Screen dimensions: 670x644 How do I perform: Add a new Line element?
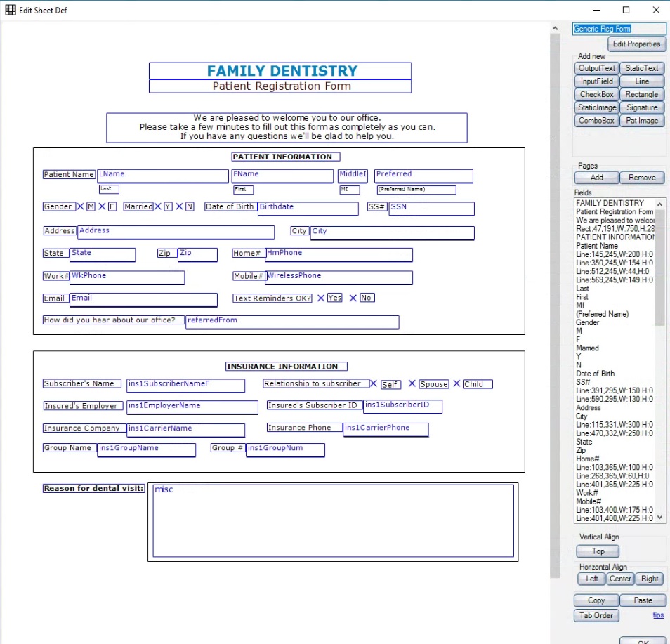click(x=642, y=81)
